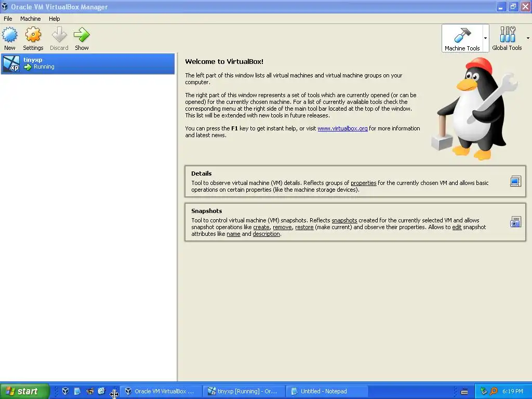This screenshot has height=399, width=532.
Task: Click the keyboard icon in taskbar
Action: (464, 392)
